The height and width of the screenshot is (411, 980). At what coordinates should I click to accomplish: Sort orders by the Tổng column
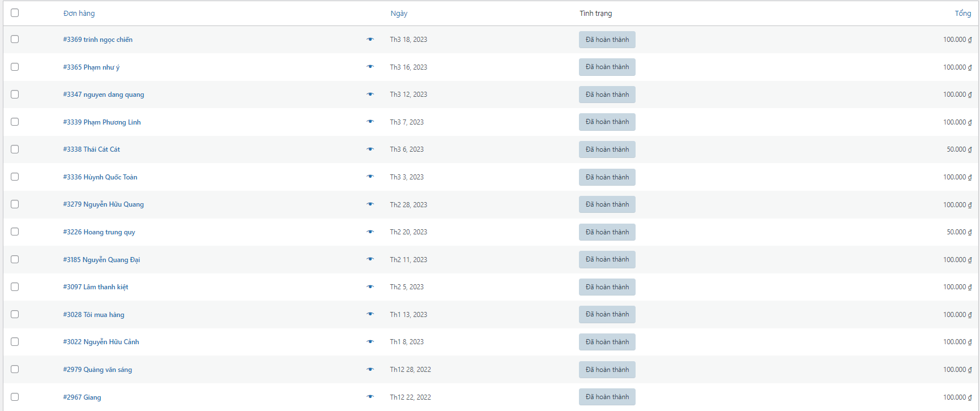click(962, 14)
